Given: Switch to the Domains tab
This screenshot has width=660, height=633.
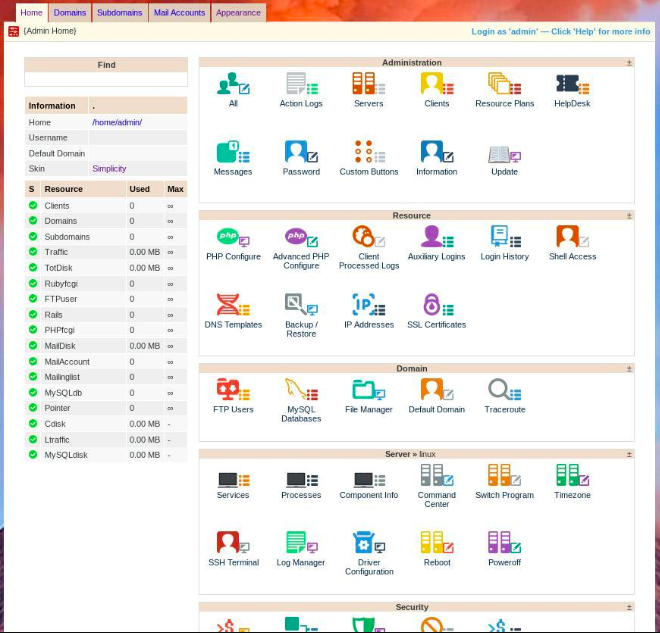Looking at the screenshot, I should tap(70, 13).
